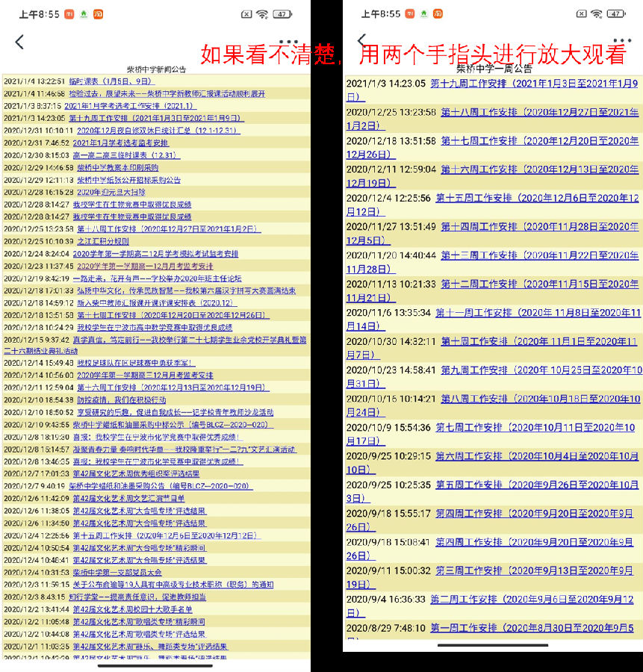
Task: Open 防控疫情，我们在积极行动 article
Action: pyautogui.click(x=121, y=399)
